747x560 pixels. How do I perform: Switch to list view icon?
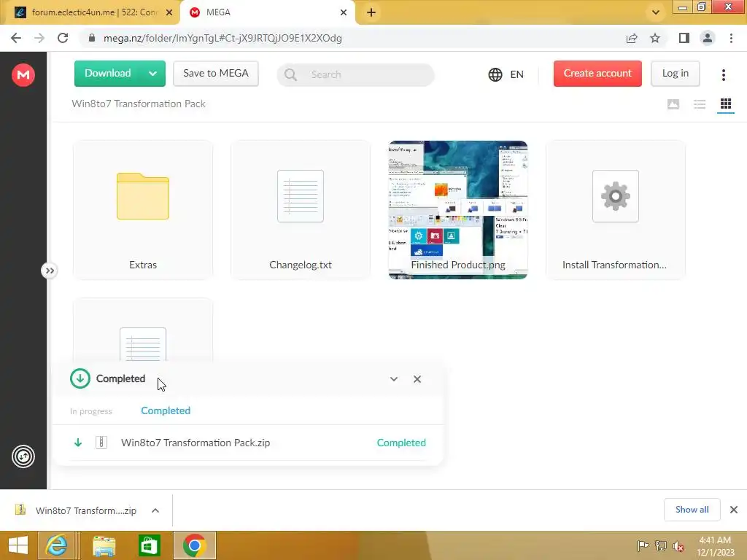700,104
